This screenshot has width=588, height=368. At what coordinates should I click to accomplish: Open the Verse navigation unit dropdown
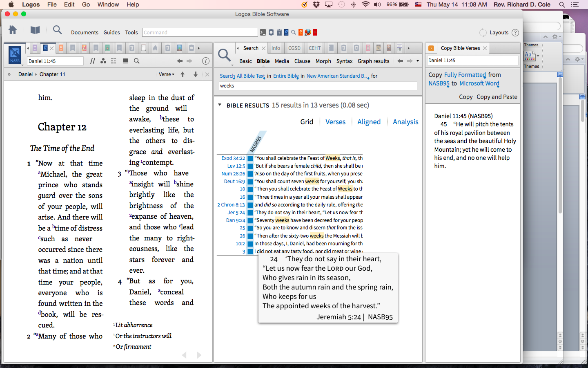click(167, 74)
